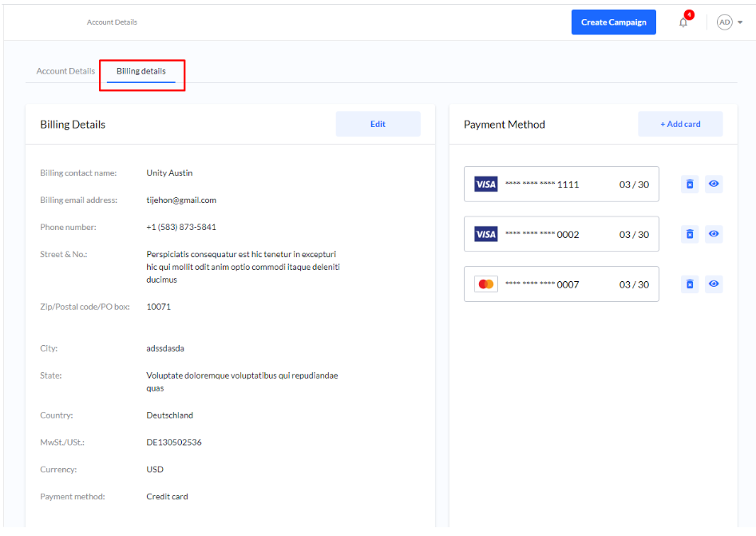The width and height of the screenshot is (756, 536).
Task: Click the Visa logo on card 0002
Action: coord(485,234)
